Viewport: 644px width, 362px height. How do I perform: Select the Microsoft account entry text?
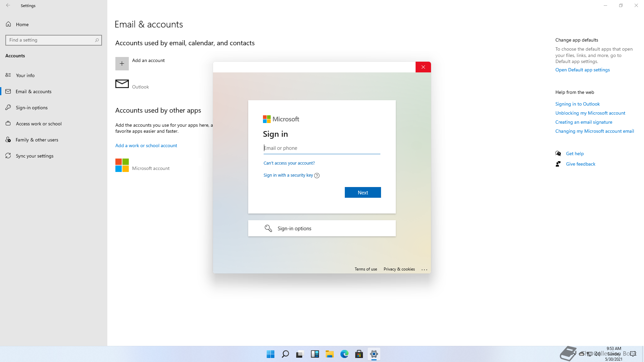tap(151, 168)
